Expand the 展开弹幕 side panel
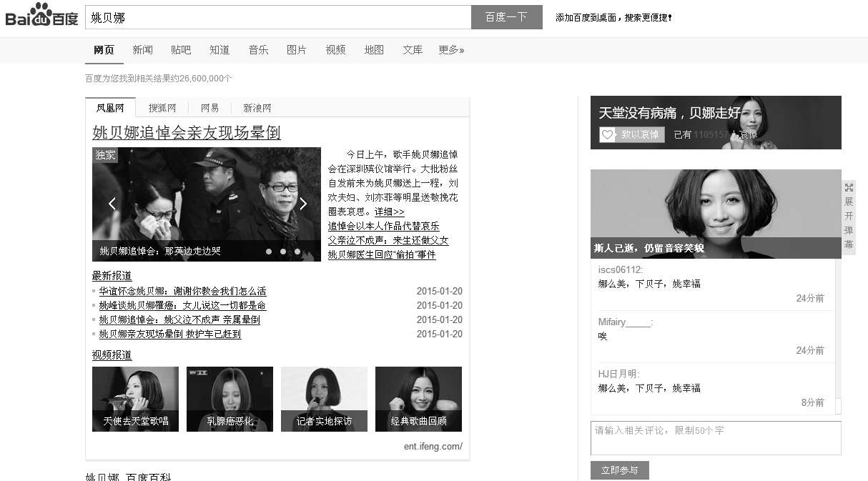This screenshot has width=868, height=481. [849, 217]
